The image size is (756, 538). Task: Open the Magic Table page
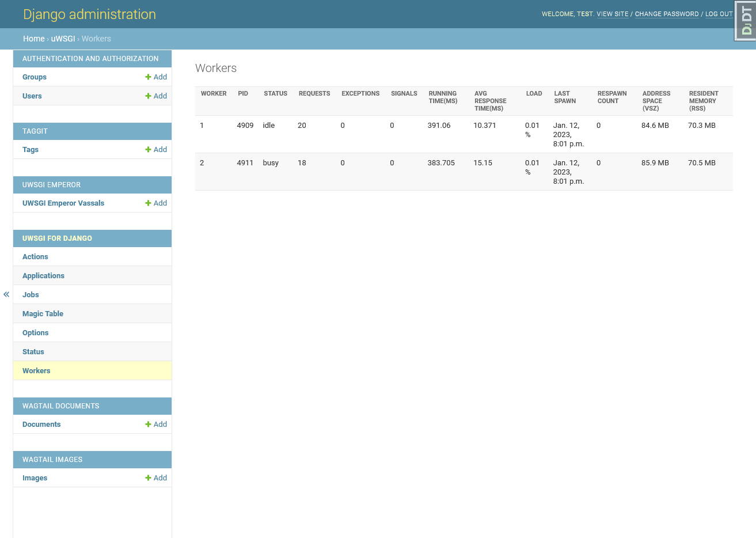coord(43,314)
